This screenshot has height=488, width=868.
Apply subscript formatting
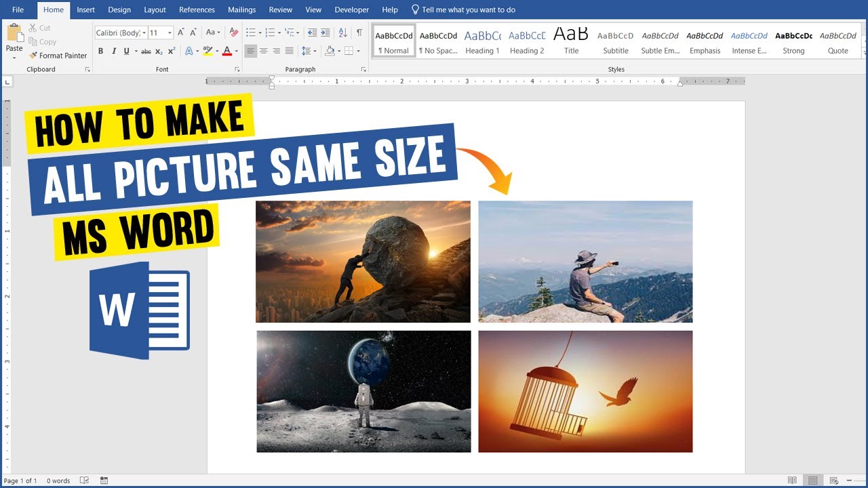(159, 51)
